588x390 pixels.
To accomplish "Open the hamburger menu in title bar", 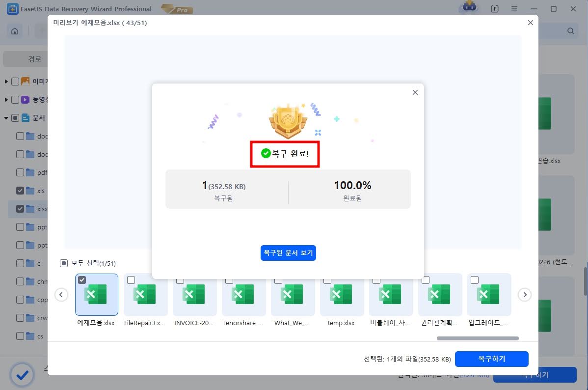I will pyautogui.click(x=514, y=8).
